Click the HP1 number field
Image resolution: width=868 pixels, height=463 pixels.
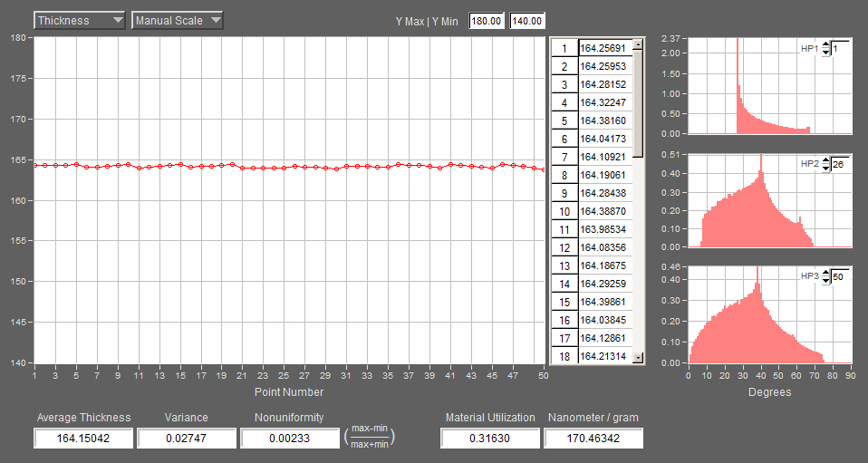(841, 48)
